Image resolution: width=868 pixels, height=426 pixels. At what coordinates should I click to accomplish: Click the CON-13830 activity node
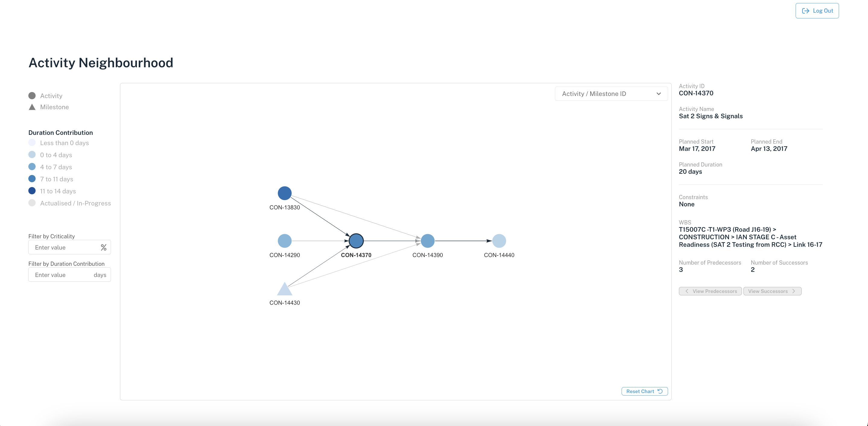[x=284, y=193]
